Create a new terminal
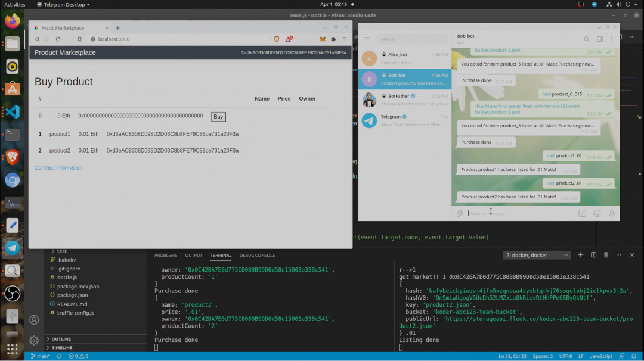644x361 pixels. [580, 255]
